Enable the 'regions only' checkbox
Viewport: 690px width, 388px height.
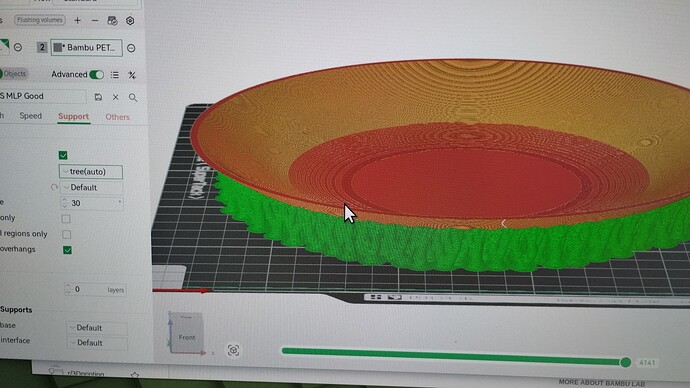tap(66, 234)
